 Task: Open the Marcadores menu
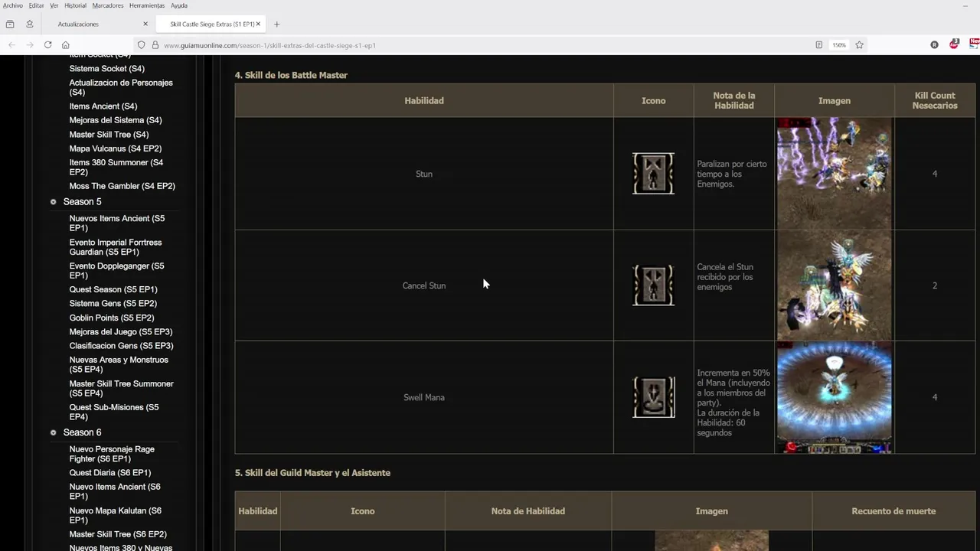tap(107, 5)
